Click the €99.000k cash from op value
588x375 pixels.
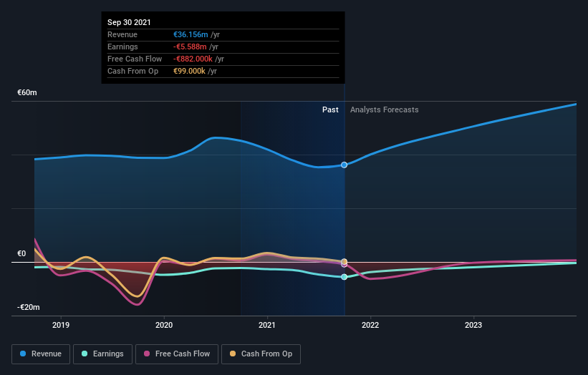pos(189,71)
